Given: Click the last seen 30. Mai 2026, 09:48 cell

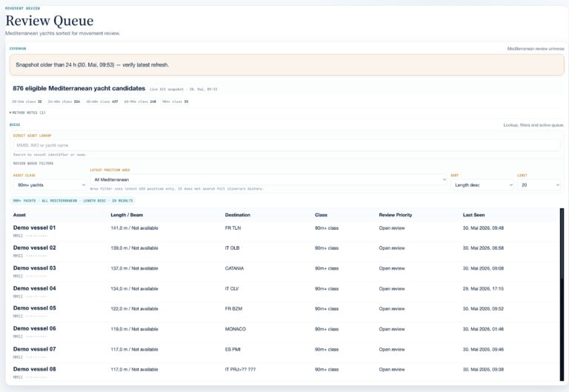Looking at the screenshot, I should [x=483, y=228].
